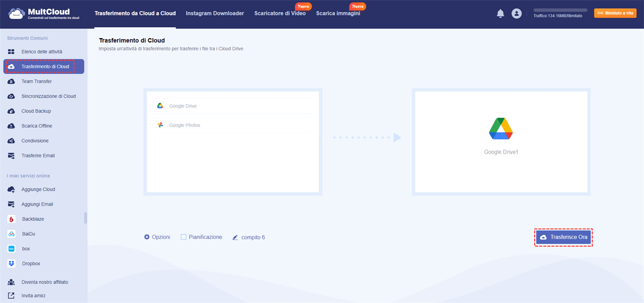
Task: Open Trasferire Email menu label
Action: tap(38, 156)
